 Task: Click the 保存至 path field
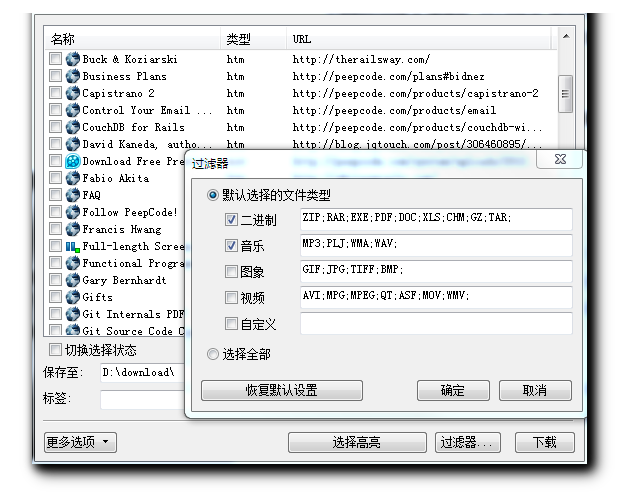coord(143,372)
